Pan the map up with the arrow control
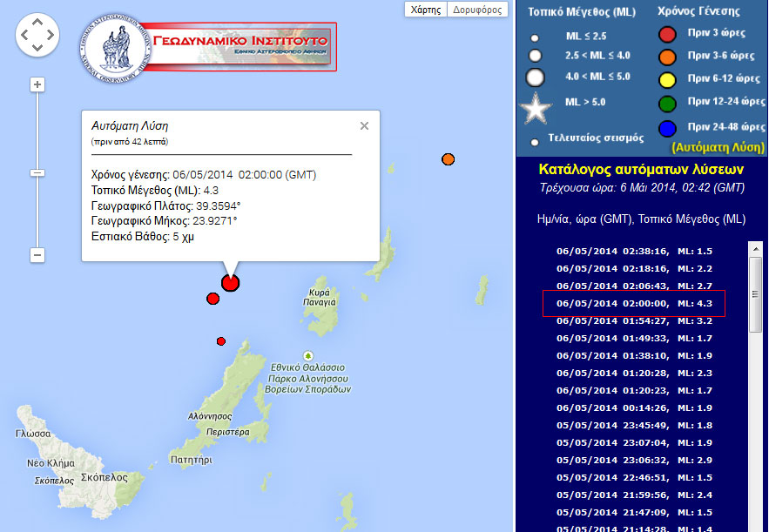769x532 pixels. pos(37,22)
